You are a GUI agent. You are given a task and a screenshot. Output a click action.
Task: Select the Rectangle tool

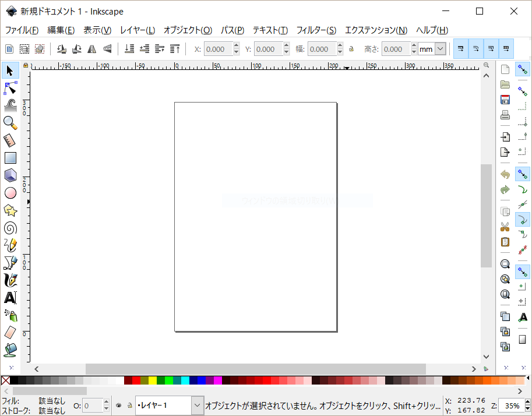(x=10, y=158)
